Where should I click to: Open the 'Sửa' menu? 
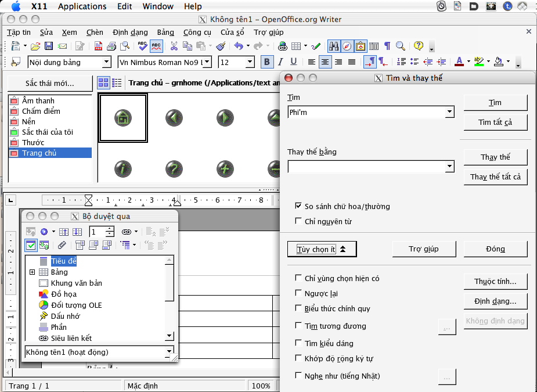[x=46, y=32]
